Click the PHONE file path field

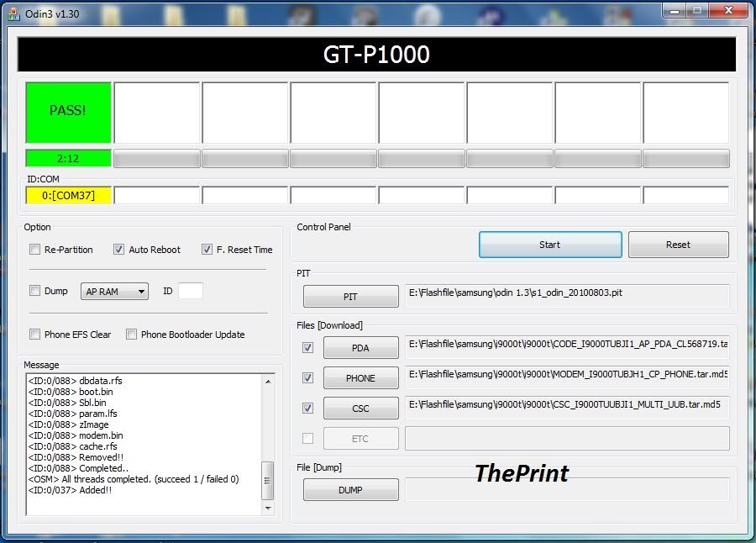(567, 377)
